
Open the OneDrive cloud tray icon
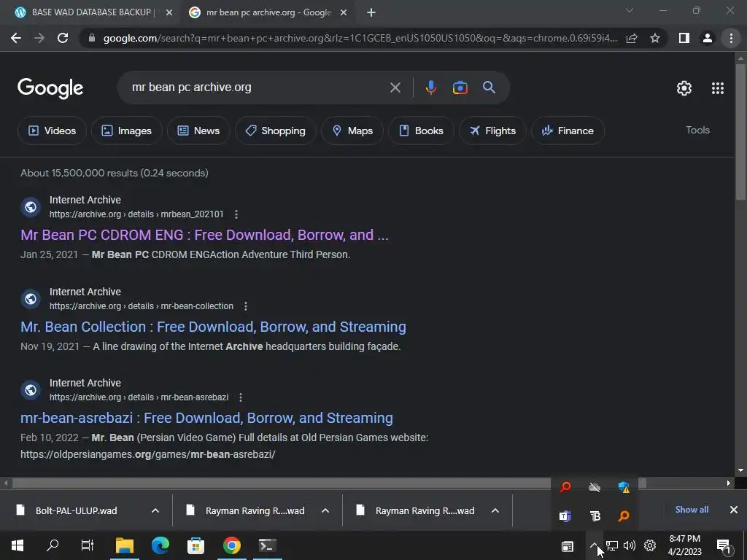pyautogui.click(x=595, y=486)
